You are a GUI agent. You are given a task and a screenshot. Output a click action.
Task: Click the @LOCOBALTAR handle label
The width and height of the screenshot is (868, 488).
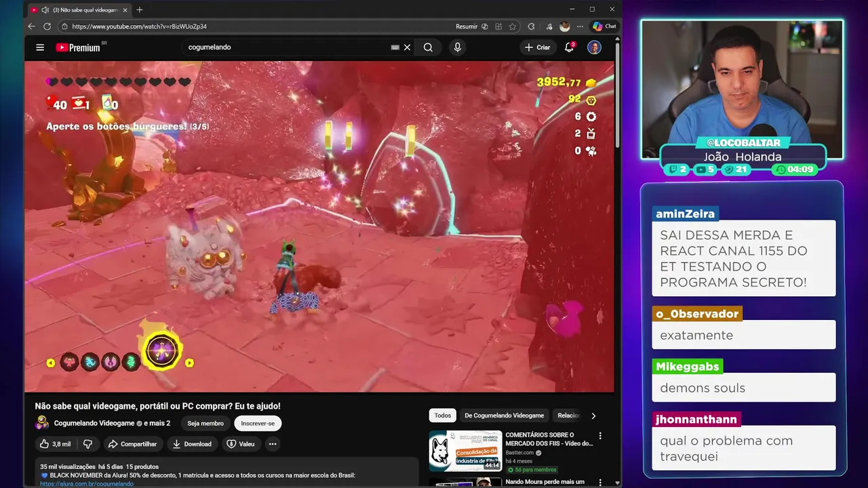point(743,143)
